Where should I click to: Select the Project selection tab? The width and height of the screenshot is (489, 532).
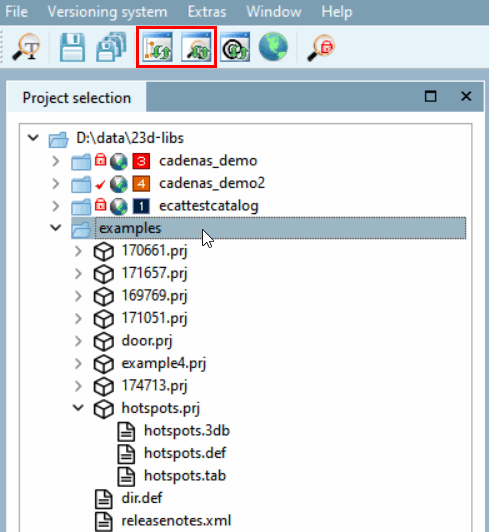pyautogui.click(x=77, y=98)
